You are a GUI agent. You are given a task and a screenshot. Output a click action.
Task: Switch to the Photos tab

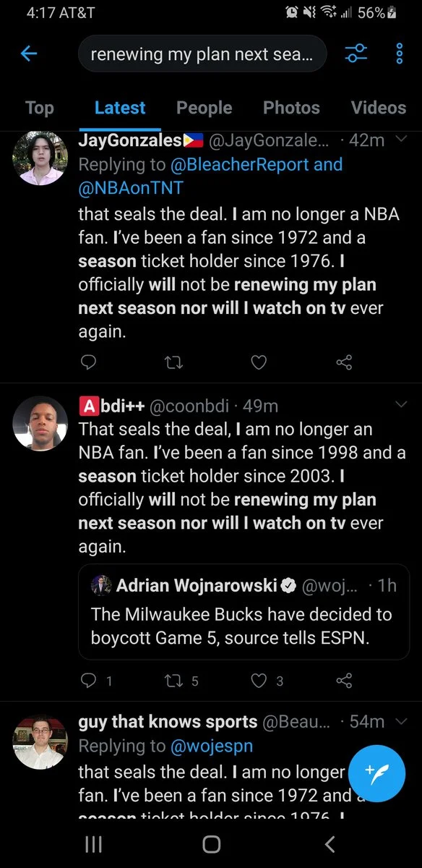pos(291,108)
